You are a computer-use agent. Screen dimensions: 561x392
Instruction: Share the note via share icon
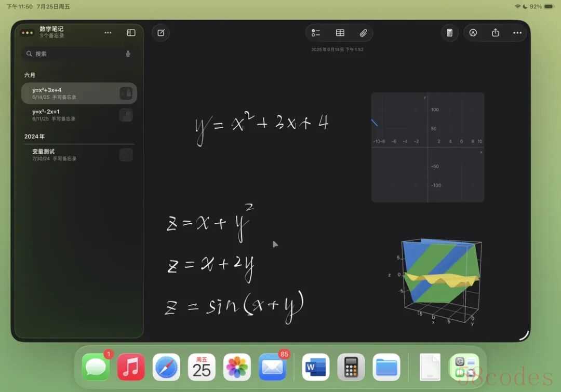495,33
